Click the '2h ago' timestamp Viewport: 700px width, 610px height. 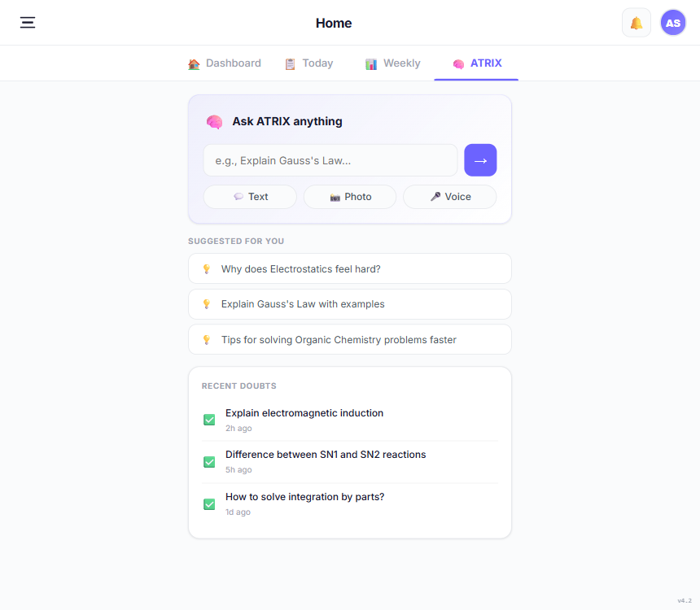pyautogui.click(x=238, y=429)
